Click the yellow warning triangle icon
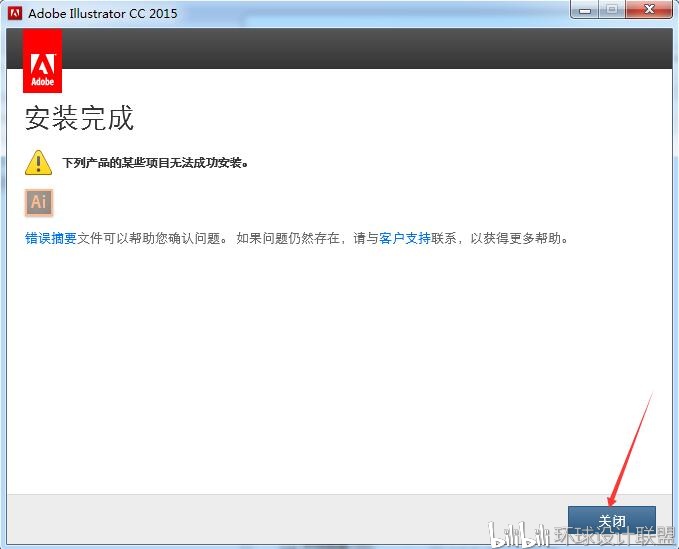The height and width of the screenshot is (549, 679). [39, 163]
